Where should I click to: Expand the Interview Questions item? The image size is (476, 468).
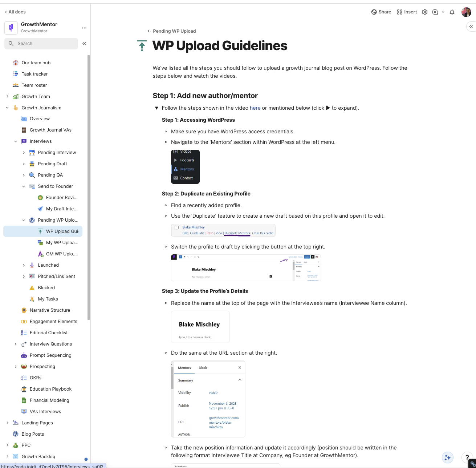point(16,344)
